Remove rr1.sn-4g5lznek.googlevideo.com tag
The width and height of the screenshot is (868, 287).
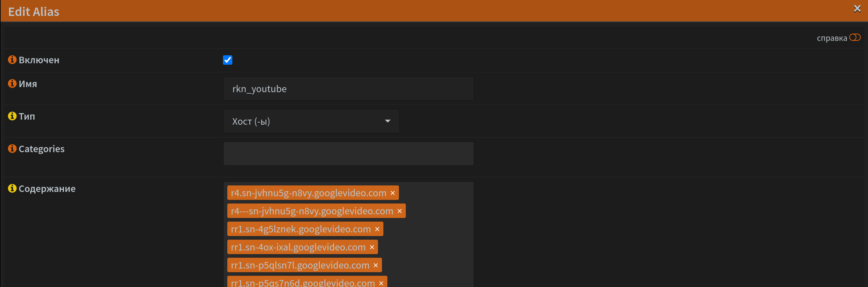point(377,229)
